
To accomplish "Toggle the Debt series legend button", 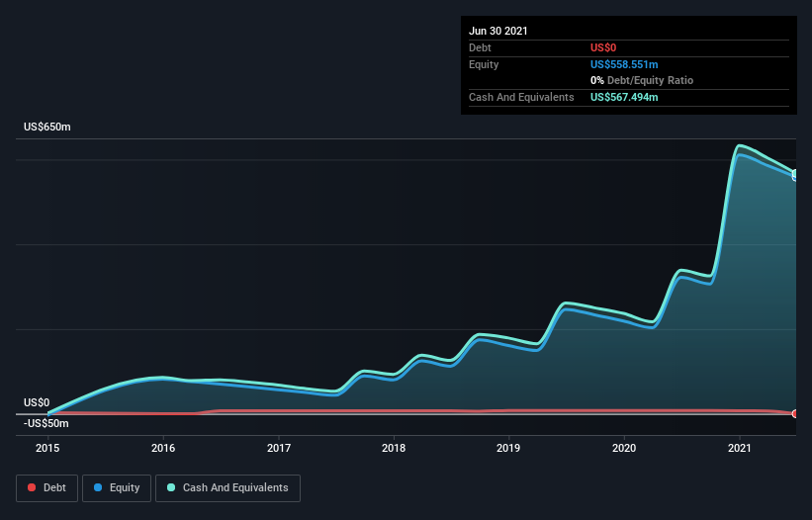I will click(46, 488).
